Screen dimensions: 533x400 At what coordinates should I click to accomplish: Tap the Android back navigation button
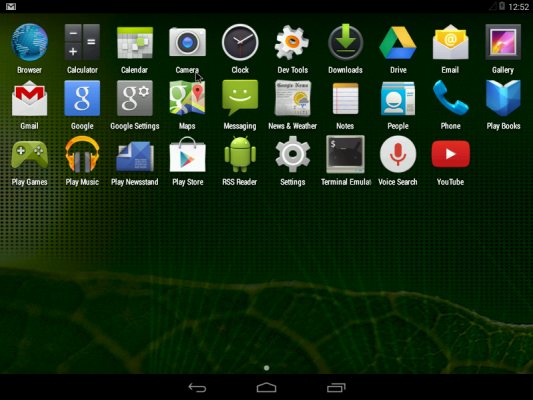point(197,387)
